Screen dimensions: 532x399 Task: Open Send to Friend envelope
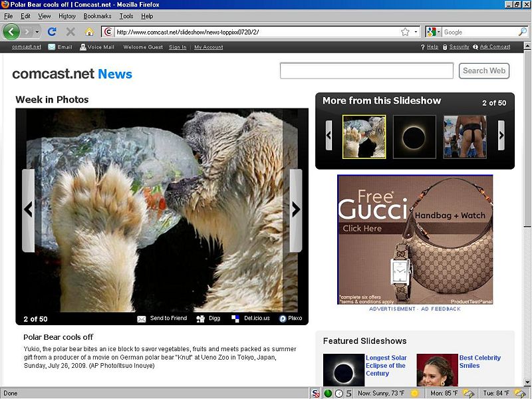142,319
